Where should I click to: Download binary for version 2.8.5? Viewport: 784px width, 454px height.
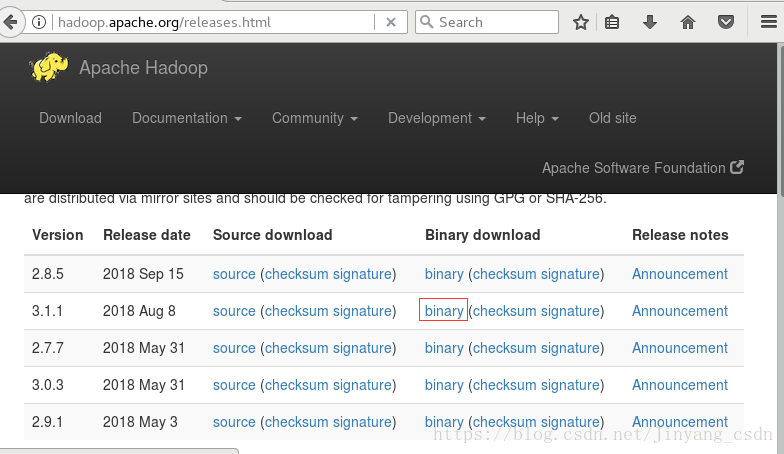click(x=444, y=274)
